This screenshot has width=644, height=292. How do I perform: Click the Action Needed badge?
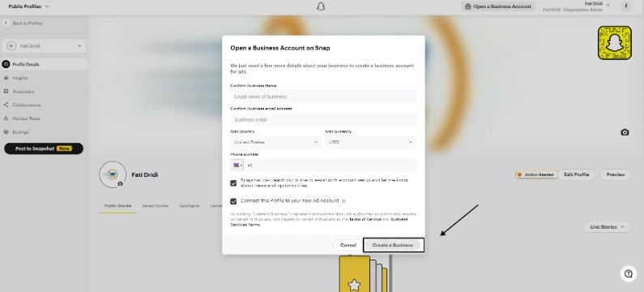pos(536,174)
